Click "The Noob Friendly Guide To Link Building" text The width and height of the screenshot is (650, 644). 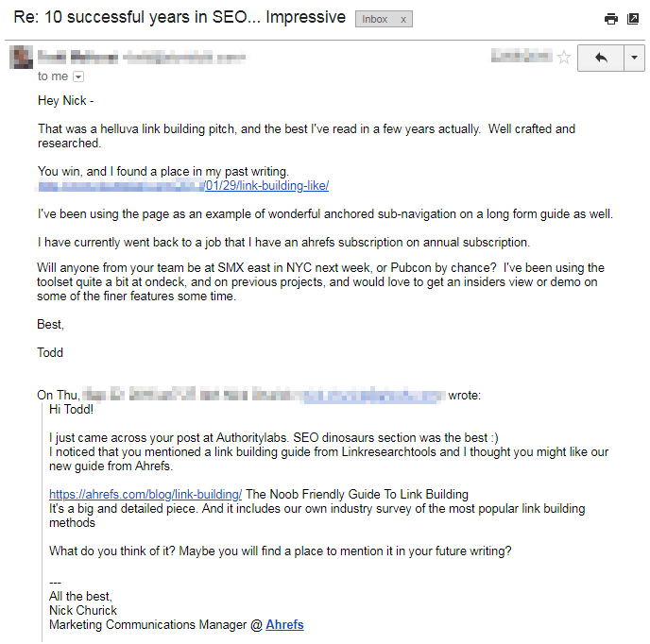pos(357,494)
